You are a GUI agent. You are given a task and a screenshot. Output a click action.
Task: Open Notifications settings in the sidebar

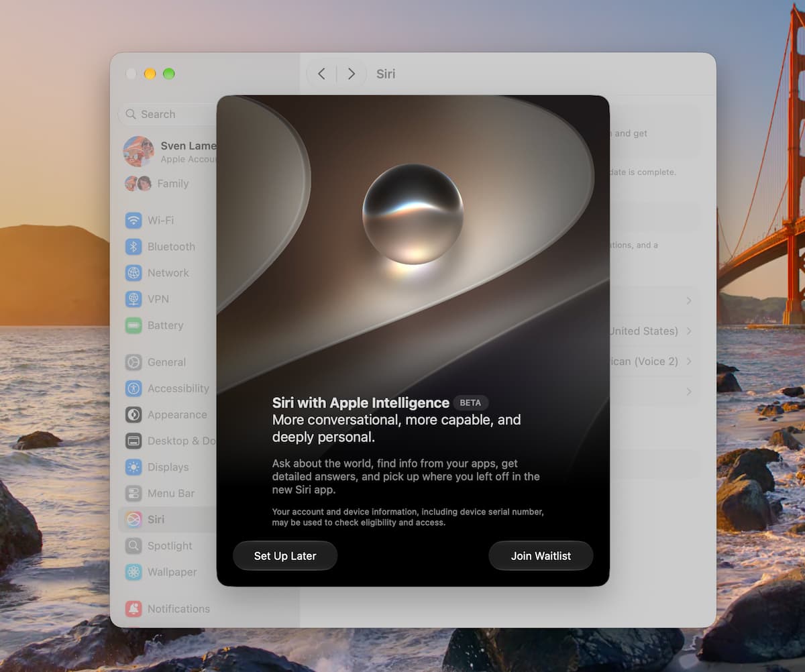pos(168,609)
